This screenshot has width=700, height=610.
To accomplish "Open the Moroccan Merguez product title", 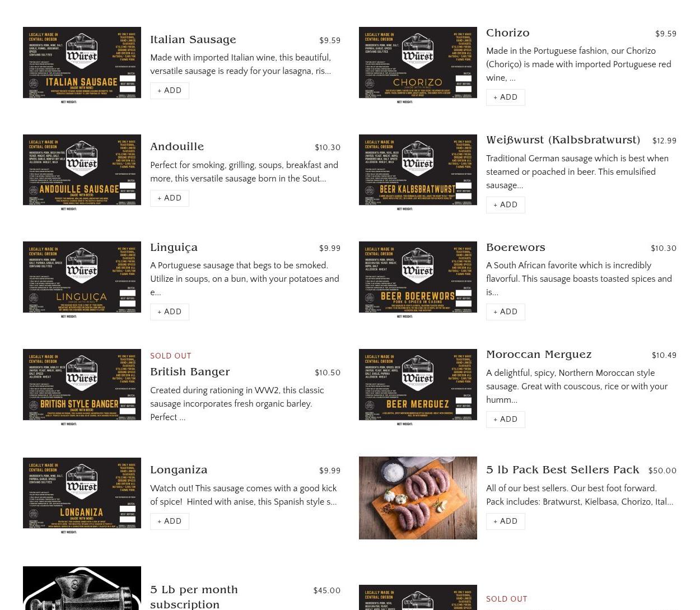I will [539, 355].
